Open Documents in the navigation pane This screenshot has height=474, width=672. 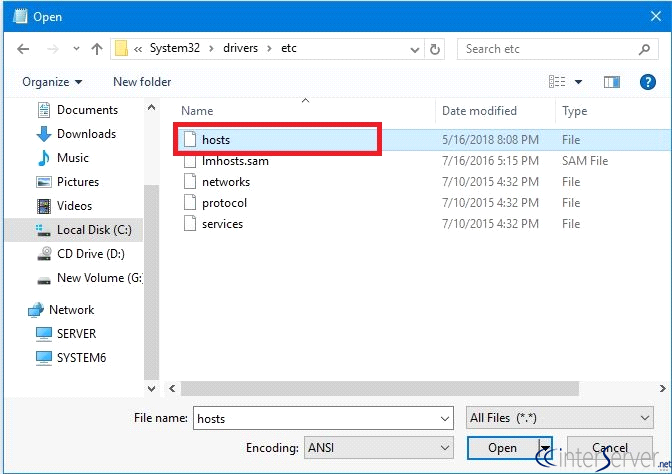(x=87, y=110)
